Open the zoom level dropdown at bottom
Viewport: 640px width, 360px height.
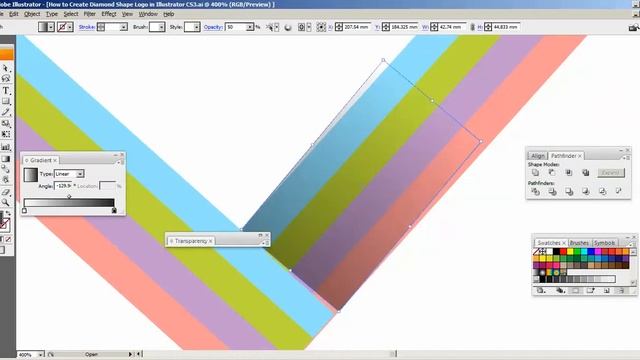(x=40, y=355)
